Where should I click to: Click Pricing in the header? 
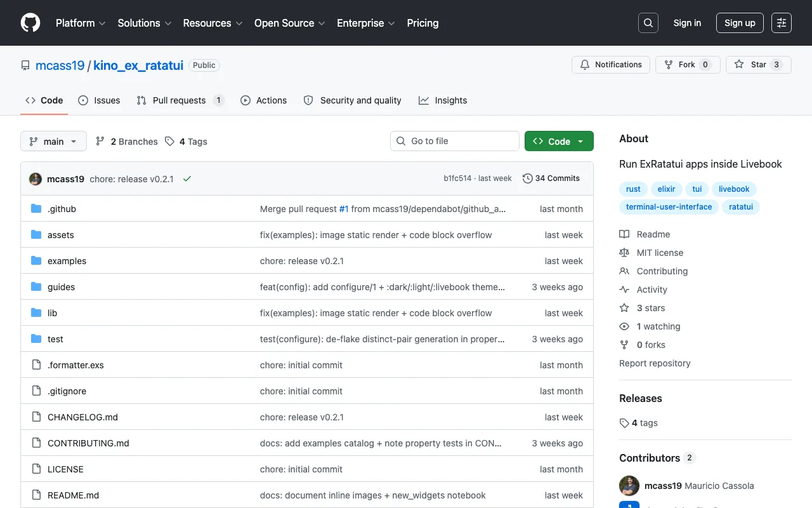(422, 23)
